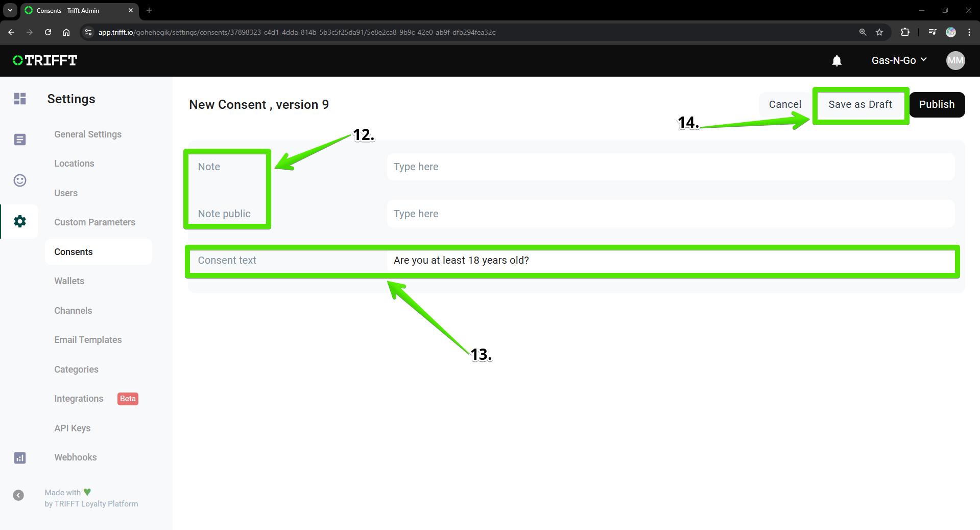Open the MM user avatar menu

955,61
